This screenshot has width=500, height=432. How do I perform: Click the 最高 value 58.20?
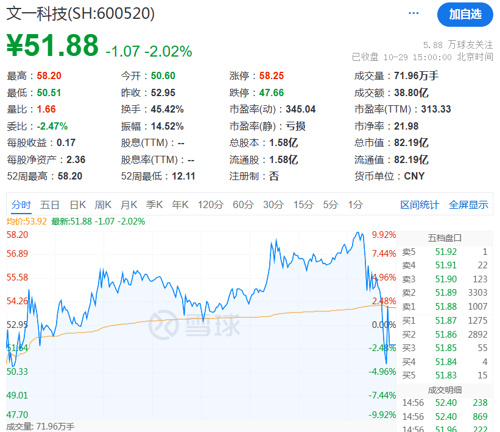tap(49, 76)
